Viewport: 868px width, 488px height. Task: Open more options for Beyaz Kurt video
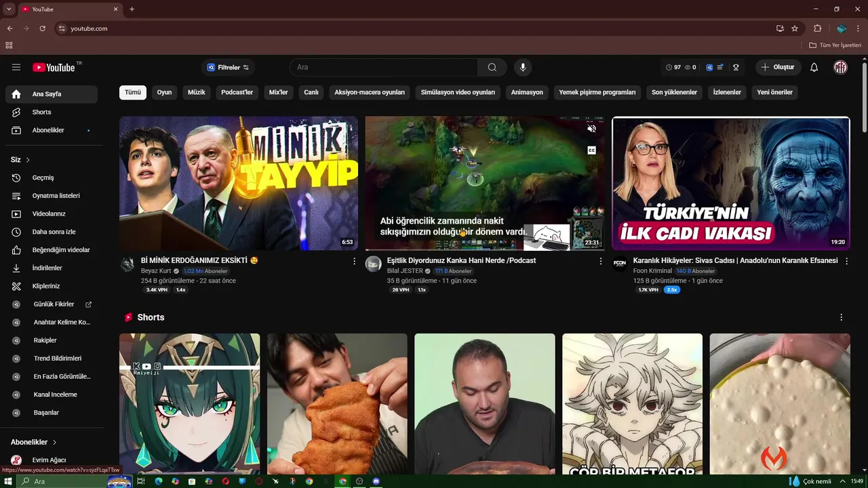[354, 261]
